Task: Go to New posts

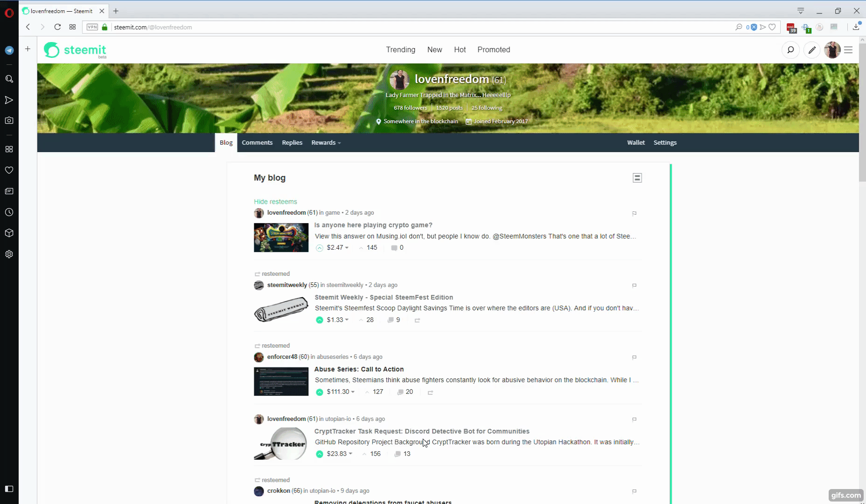Action: coord(434,49)
